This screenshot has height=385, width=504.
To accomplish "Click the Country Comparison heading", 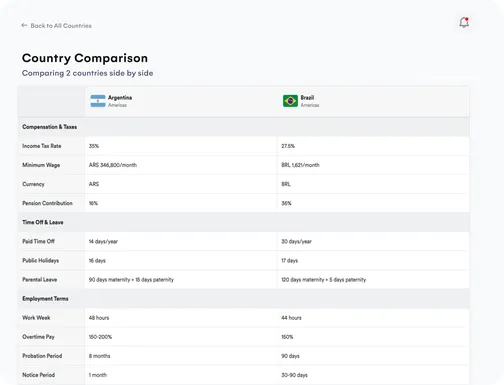I will tap(85, 58).
